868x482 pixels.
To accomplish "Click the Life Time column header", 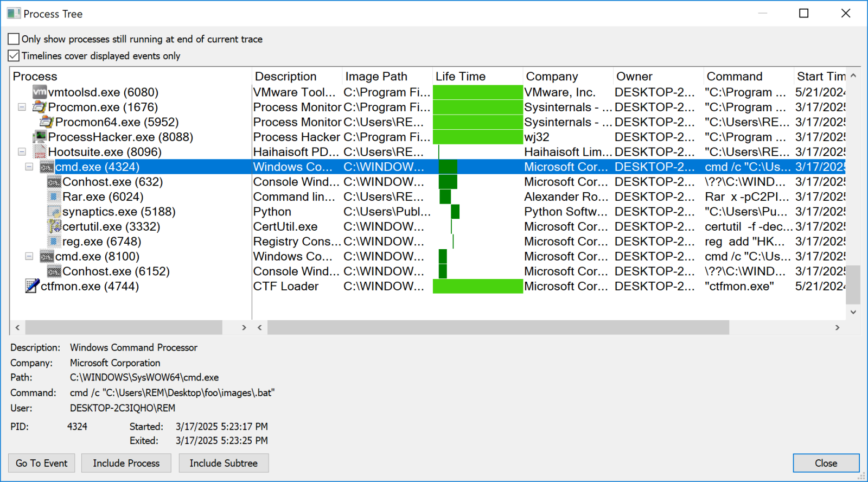I will (478, 76).
